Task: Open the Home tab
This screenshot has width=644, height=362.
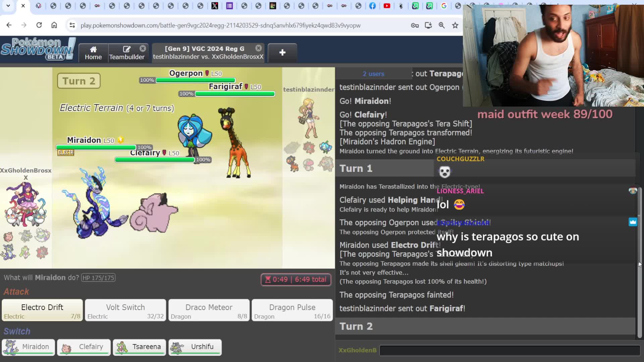Action: coord(93,53)
